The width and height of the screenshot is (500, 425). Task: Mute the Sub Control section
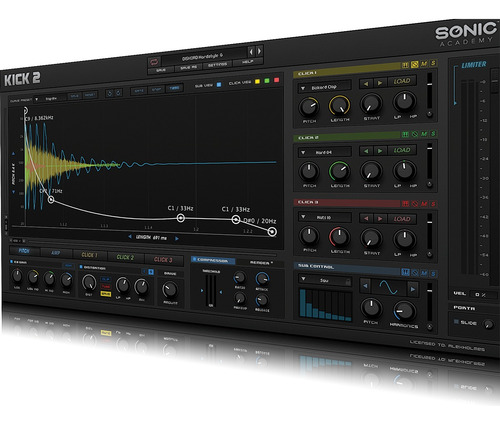[x=424, y=273]
